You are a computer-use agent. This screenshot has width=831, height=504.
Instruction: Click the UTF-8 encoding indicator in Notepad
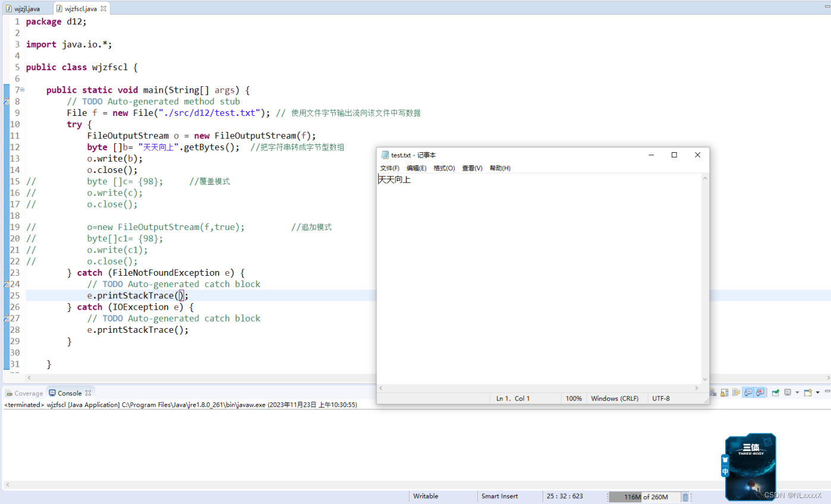(x=661, y=398)
